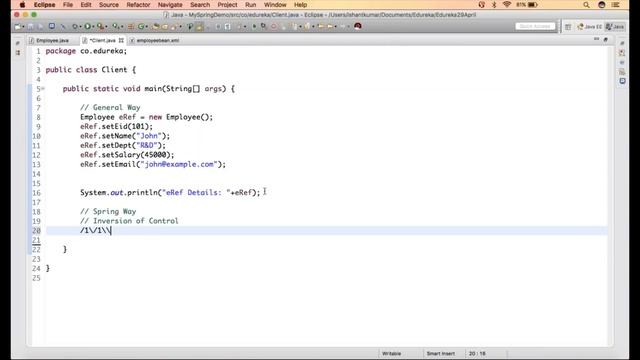Viewport: 640px width, 360px height.
Task: Click the 'eRef.setEid(101);' line
Action: pos(116,127)
